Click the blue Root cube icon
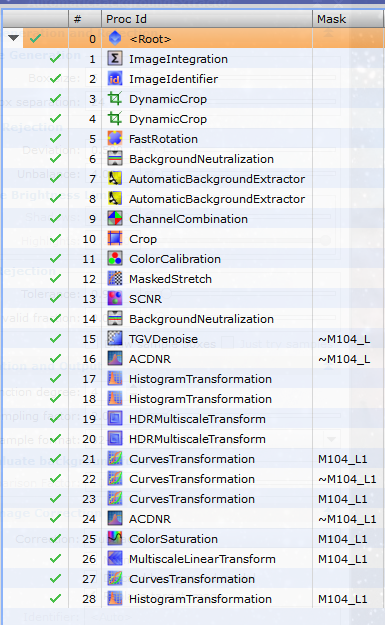The image size is (385, 625). coord(115,39)
